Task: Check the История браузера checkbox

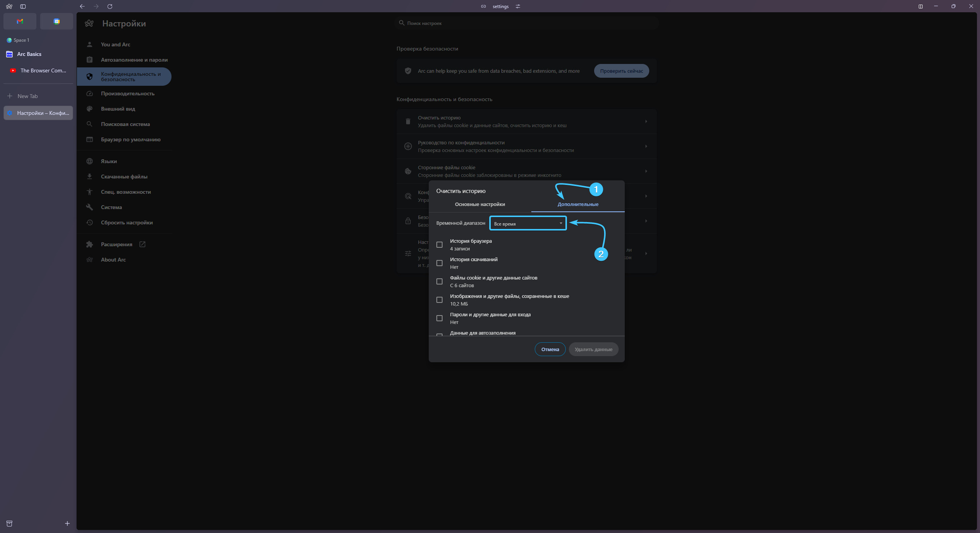Action: [x=439, y=245]
